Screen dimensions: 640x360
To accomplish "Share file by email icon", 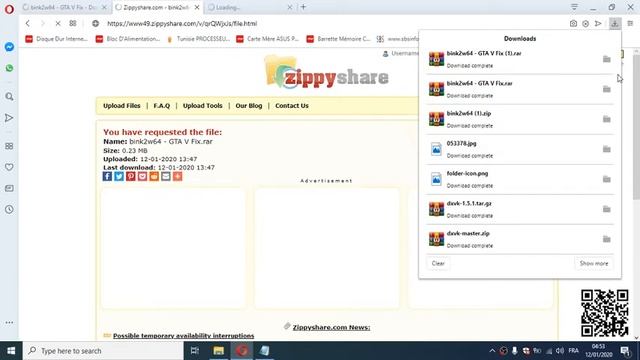I will (x=166, y=176).
